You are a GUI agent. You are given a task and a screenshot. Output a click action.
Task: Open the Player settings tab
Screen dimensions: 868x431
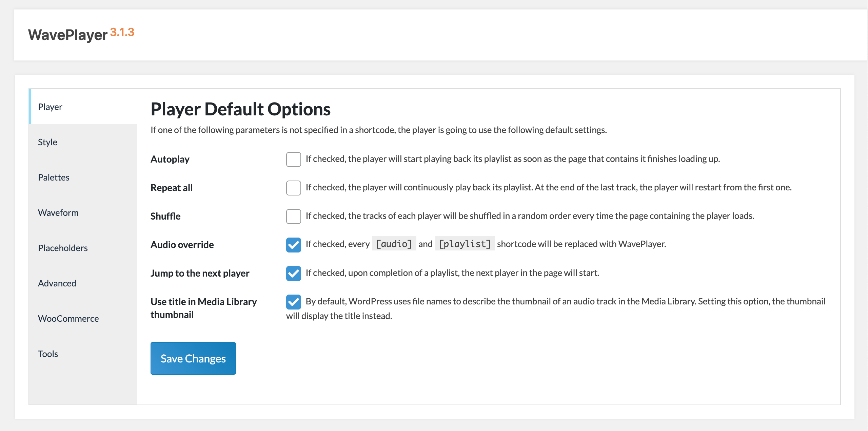[50, 107]
